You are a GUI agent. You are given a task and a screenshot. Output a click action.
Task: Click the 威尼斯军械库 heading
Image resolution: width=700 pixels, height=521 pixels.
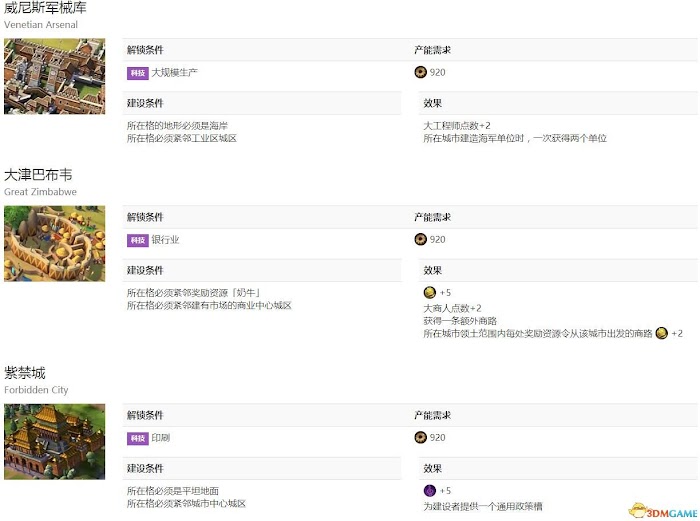click(x=45, y=7)
